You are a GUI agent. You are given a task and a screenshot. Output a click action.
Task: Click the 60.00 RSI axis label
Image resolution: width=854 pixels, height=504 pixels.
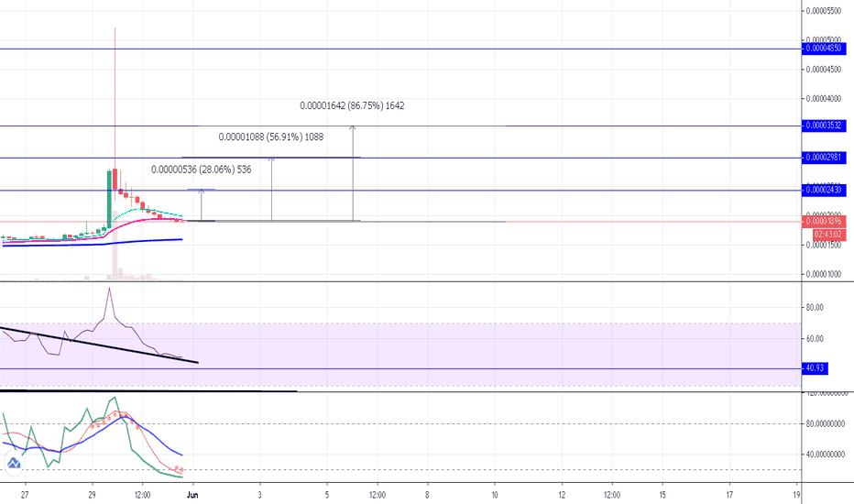(815, 339)
